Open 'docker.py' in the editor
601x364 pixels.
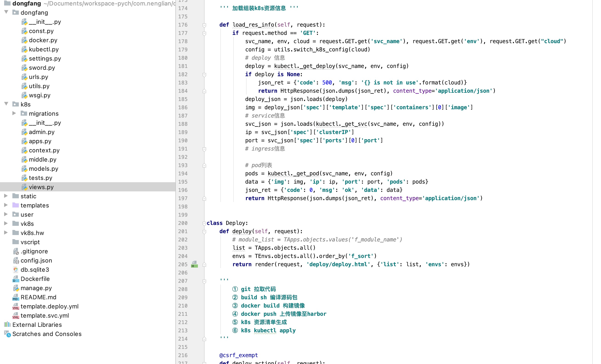(42, 40)
